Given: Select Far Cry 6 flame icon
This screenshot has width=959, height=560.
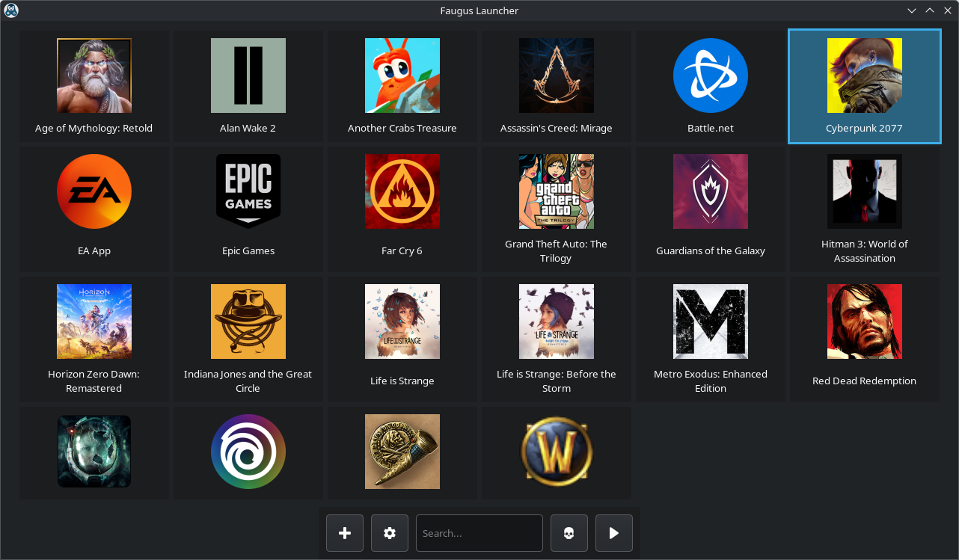Looking at the screenshot, I should coord(402,191).
